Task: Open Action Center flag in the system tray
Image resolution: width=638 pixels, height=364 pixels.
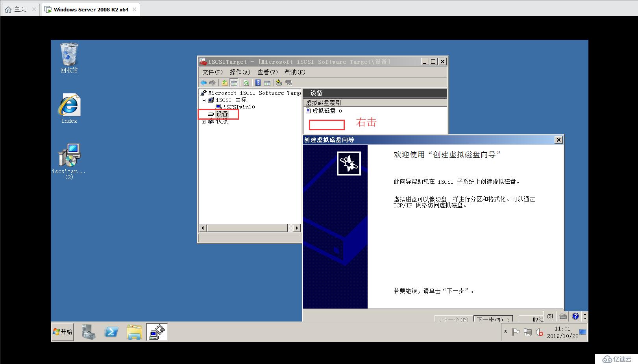Action: [516, 332]
